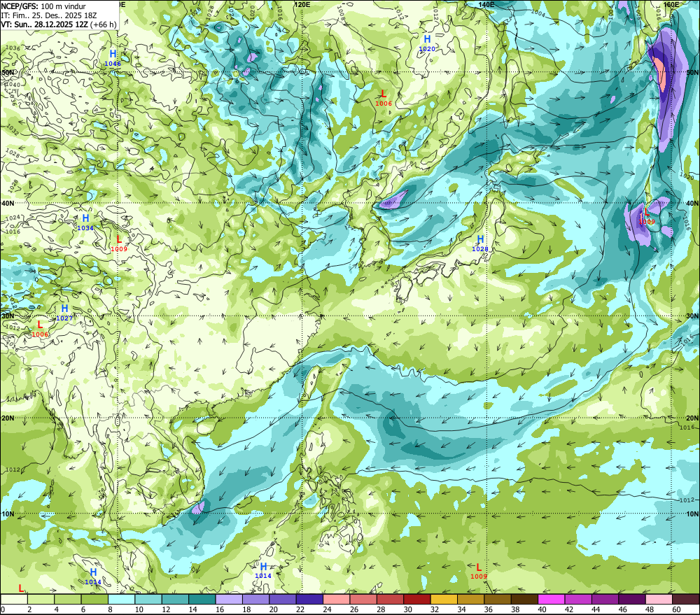700x615 pixels.
Task: Select the H 1046 high pressure marker
Action: (x=113, y=59)
